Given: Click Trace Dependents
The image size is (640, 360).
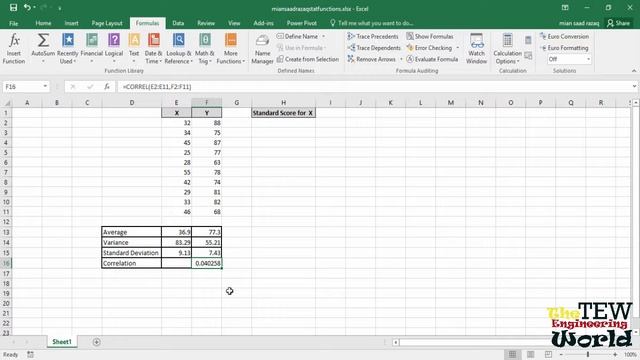Looking at the screenshot, I should coord(374,48).
